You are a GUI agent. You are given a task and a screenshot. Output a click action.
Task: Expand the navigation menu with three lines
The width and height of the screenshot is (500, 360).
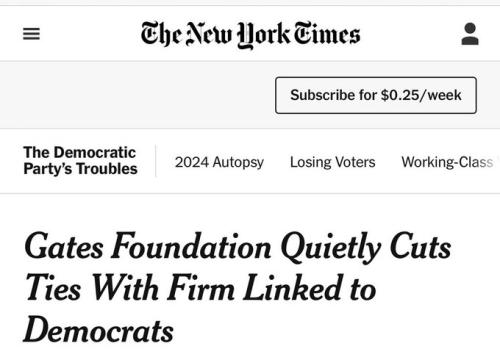(31, 34)
